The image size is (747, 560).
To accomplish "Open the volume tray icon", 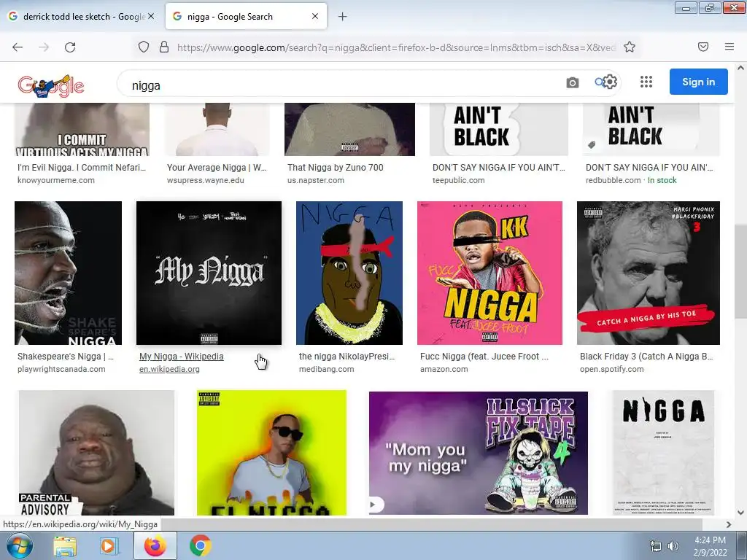I will click(673, 546).
